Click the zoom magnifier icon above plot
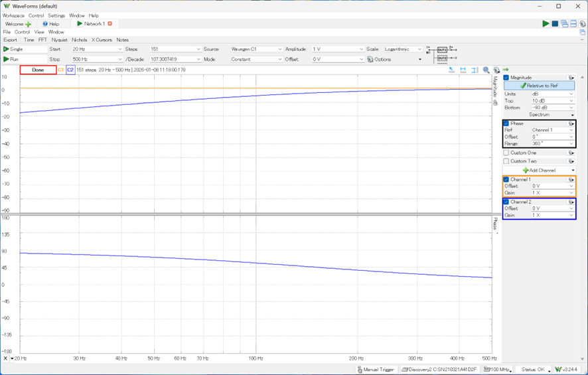This screenshot has width=588, height=375. 486,70
